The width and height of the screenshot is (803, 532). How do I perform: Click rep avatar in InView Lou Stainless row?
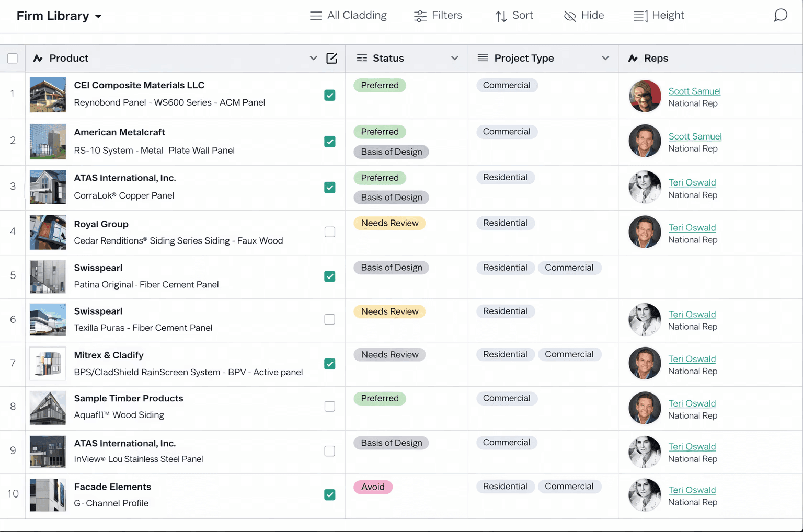pyautogui.click(x=645, y=452)
